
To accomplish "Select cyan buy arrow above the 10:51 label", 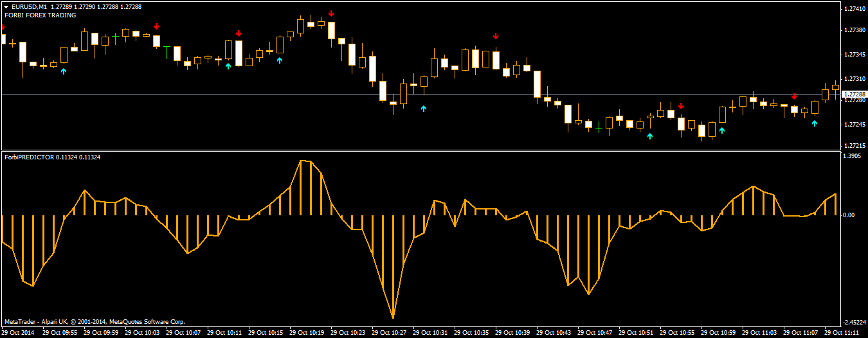I will [x=649, y=136].
